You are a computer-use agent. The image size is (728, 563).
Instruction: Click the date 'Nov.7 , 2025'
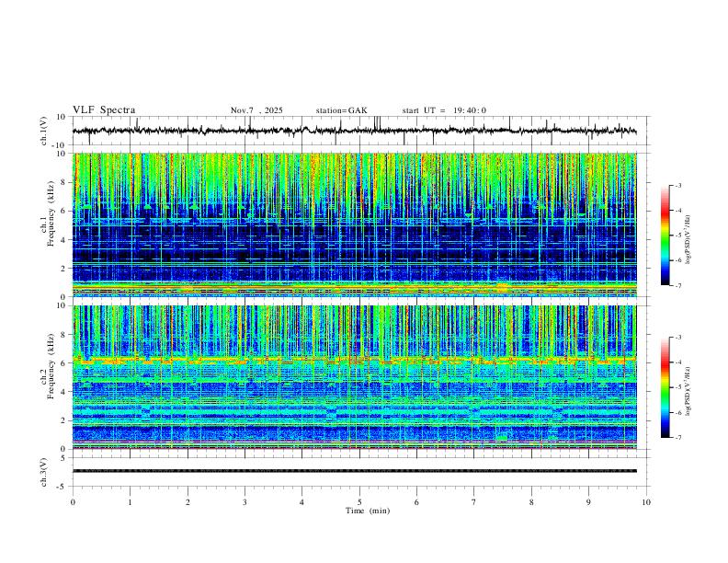click(x=256, y=110)
